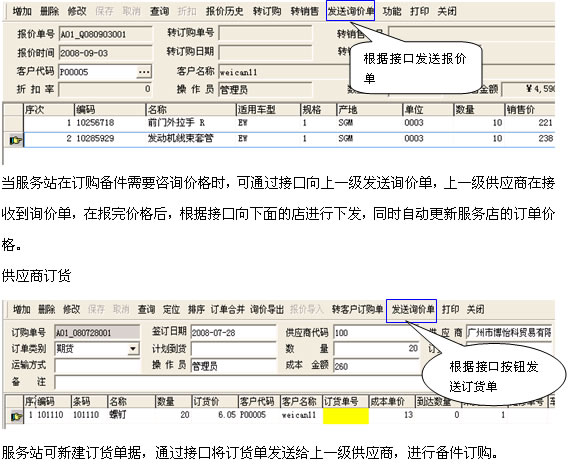The height and width of the screenshot is (468, 574).
Task: Click the row pointer icon beside 螺钉 row
Action: click(x=16, y=416)
